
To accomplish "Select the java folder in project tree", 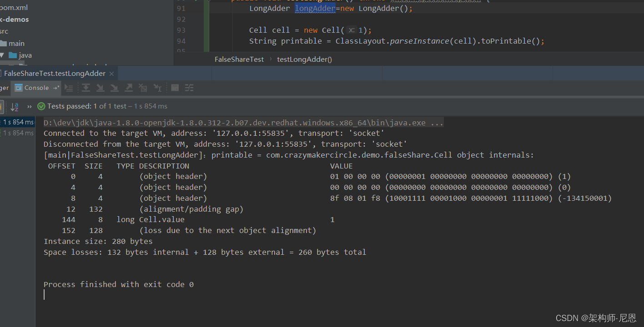I will (x=25, y=55).
